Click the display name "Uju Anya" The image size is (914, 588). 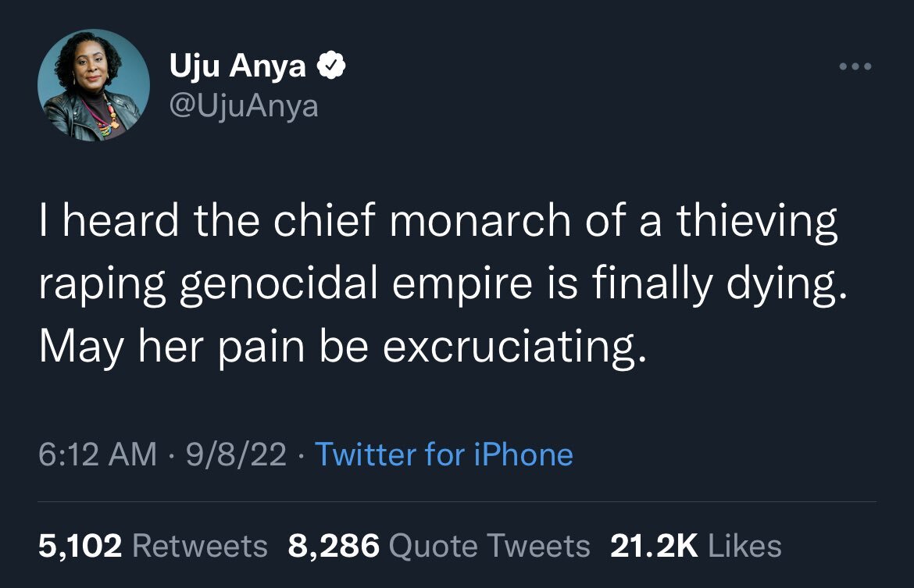click(x=237, y=68)
